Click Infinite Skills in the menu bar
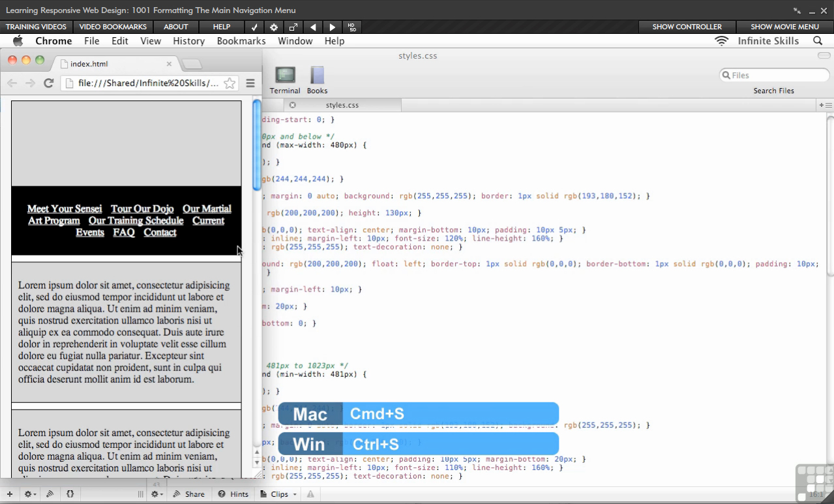Image resolution: width=834 pixels, height=504 pixels. [x=768, y=40]
